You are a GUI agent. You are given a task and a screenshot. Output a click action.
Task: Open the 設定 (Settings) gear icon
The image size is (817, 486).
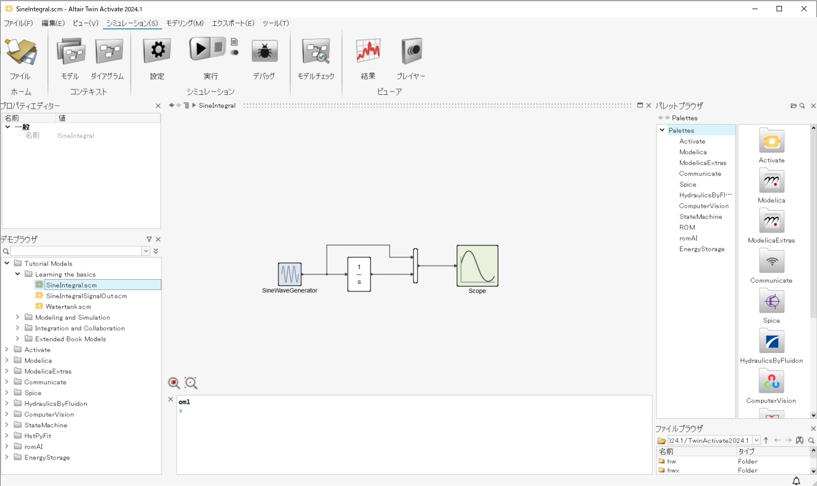pyautogui.click(x=157, y=51)
